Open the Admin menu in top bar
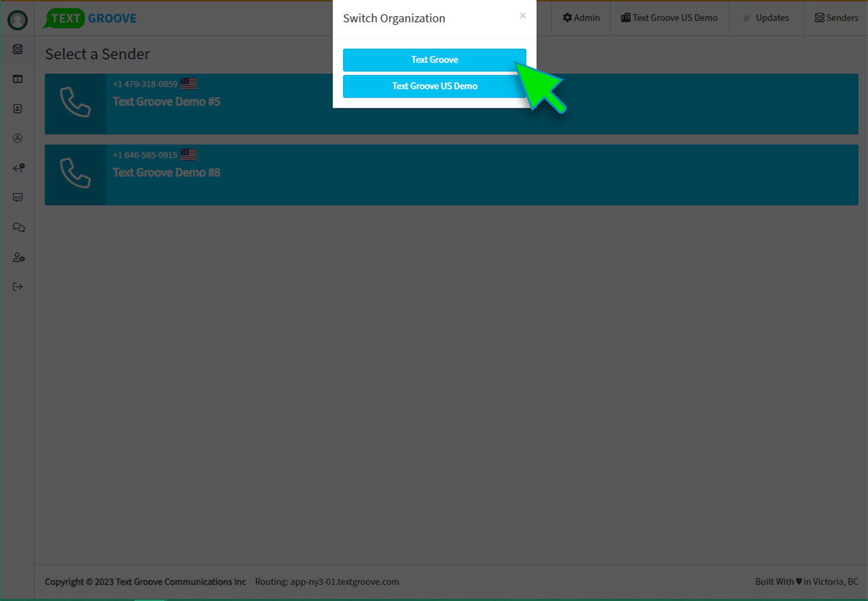This screenshot has height=601, width=868. 581,18
